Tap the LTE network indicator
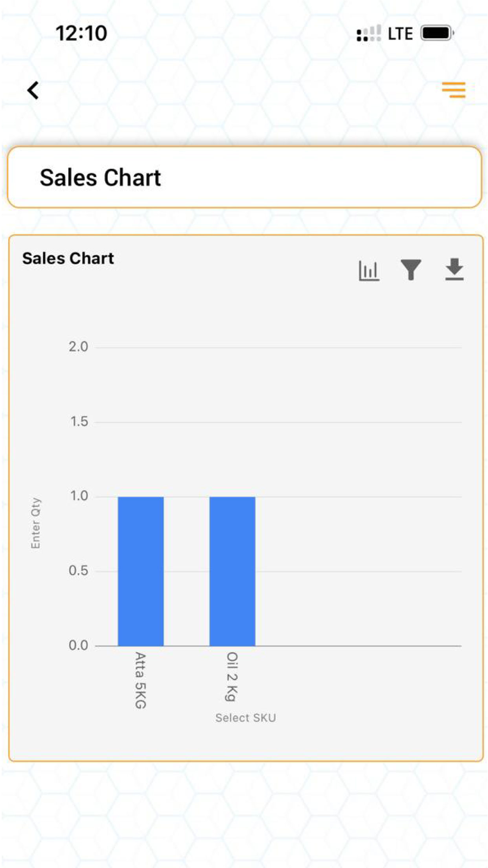 click(400, 34)
